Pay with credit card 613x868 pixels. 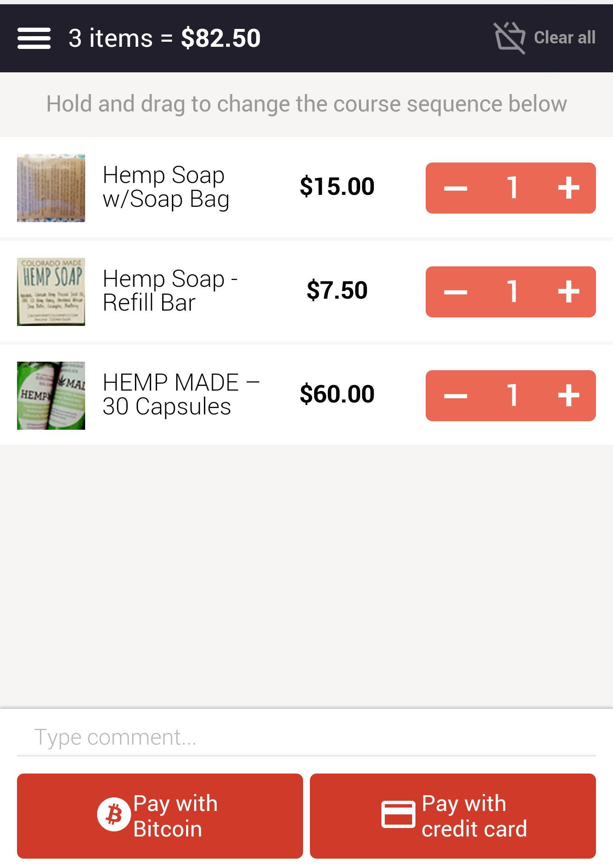453,816
